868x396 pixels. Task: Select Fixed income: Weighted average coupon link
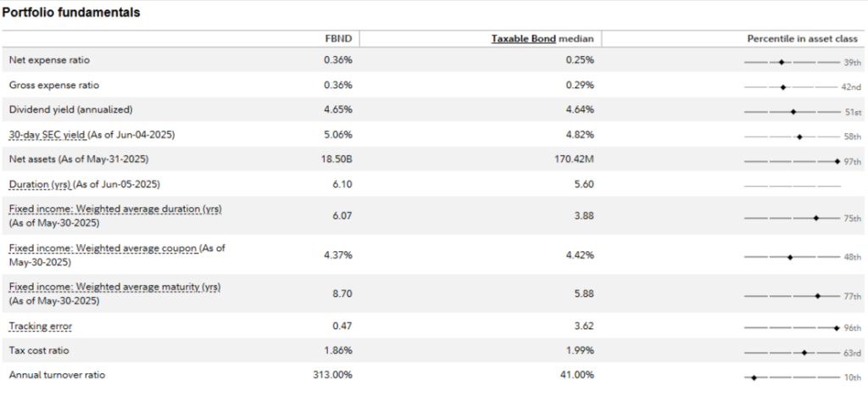click(103, 248)
